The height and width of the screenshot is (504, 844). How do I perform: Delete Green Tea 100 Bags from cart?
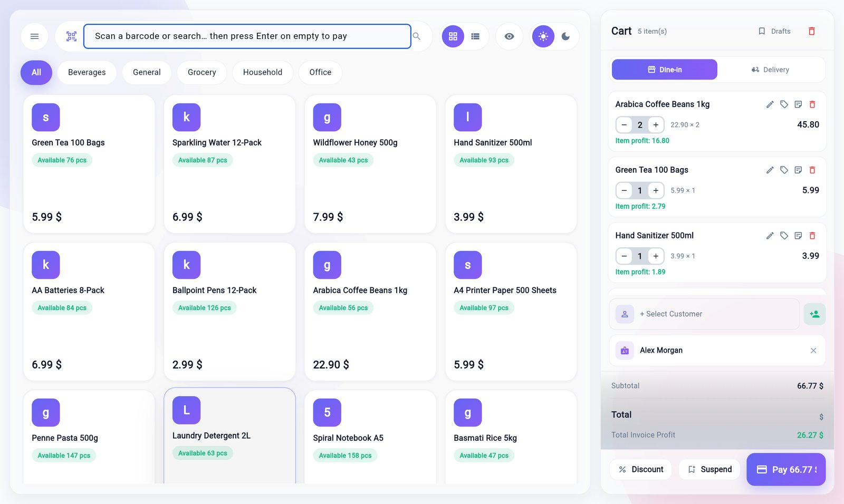812,170
